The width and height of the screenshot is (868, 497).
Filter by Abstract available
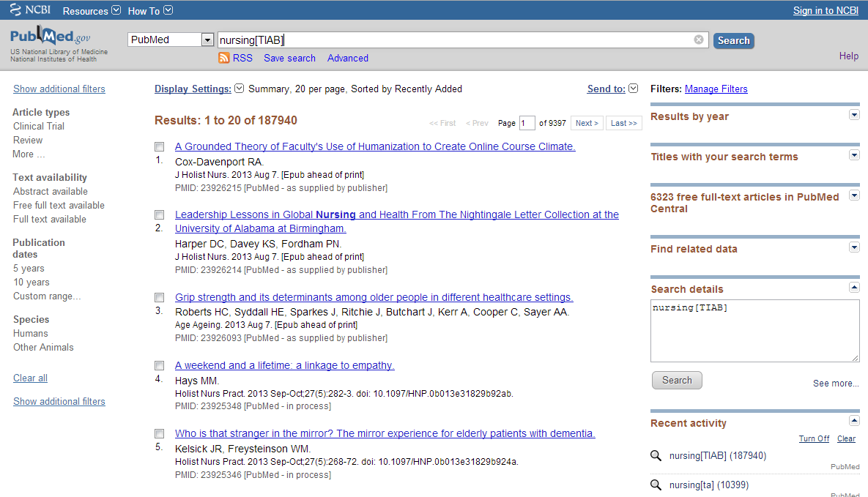click(x=51, y=192)
